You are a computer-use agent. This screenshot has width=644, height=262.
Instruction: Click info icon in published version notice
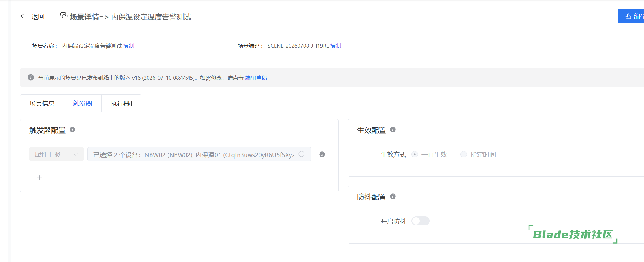(31, 77)
